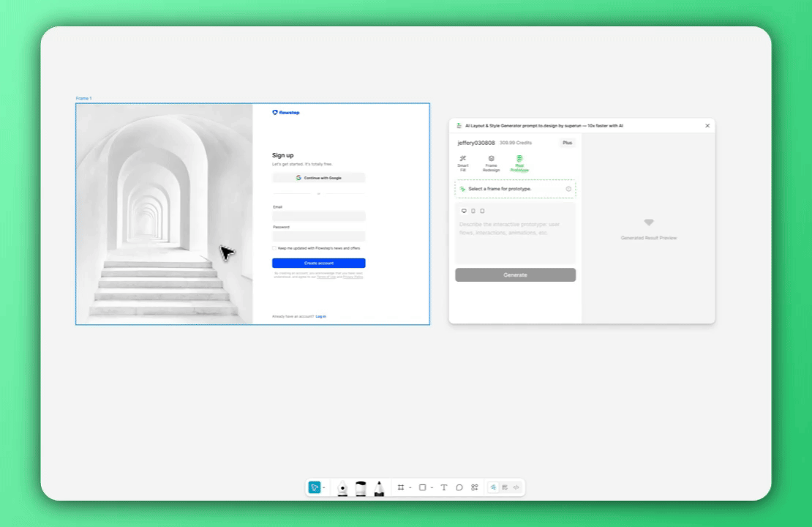The height and width of the screenshot is (527, 812).
Task: Click the flowstep logo in frame
Action: coord(286,113)
